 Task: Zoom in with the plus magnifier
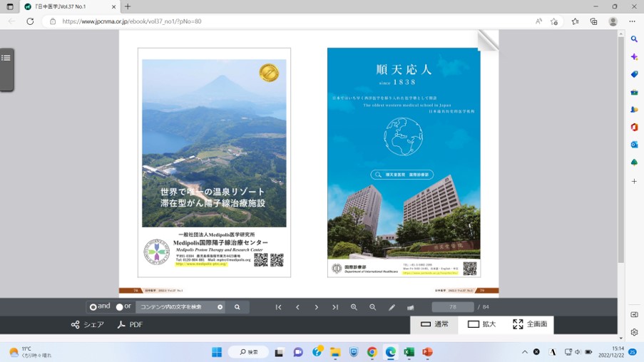point(354,307)
